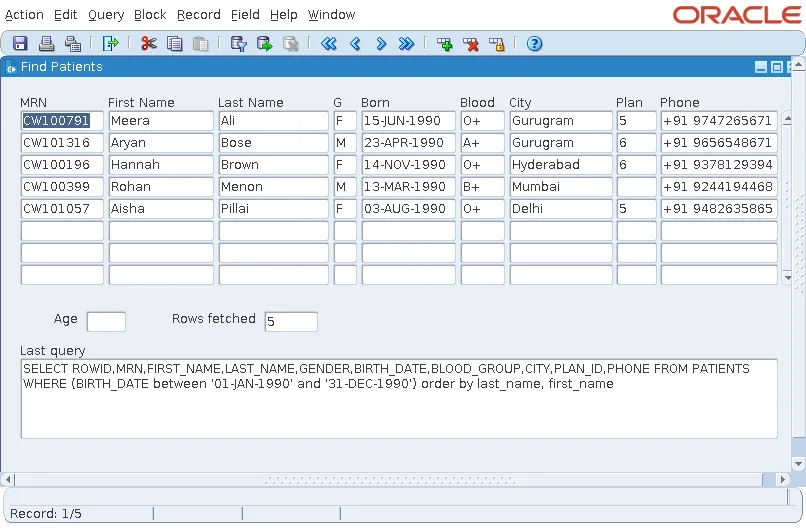Viewport: 806px width, 529px height.
Task: Click the Age input field
Action: coord(106,322)
